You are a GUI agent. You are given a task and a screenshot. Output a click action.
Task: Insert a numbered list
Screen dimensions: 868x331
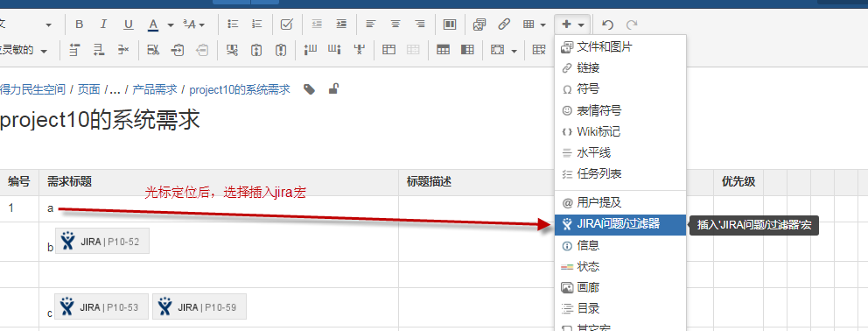[257, 25]
